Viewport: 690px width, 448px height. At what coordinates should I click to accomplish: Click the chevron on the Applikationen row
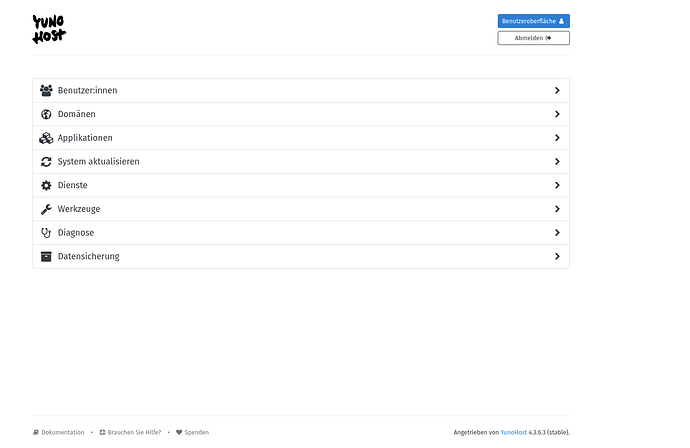(557, 138)
